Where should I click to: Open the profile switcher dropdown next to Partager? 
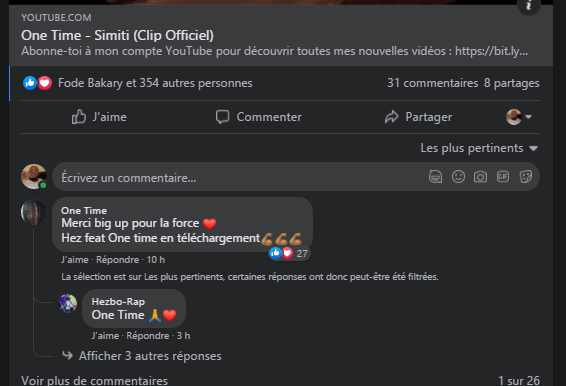coord(519,117)
